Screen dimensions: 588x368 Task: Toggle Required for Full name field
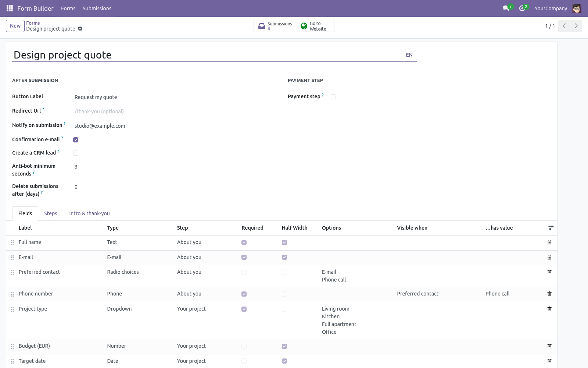tap(244, 243)
